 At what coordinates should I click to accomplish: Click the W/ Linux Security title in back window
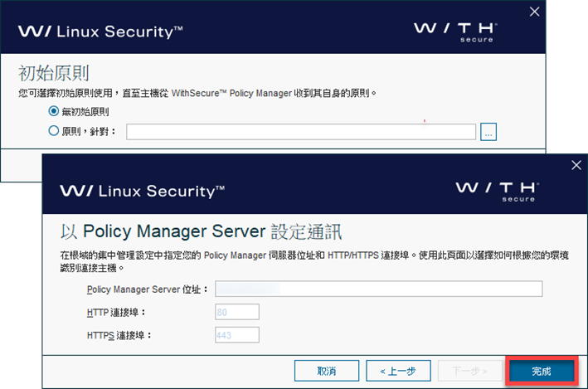coord(100,32)
